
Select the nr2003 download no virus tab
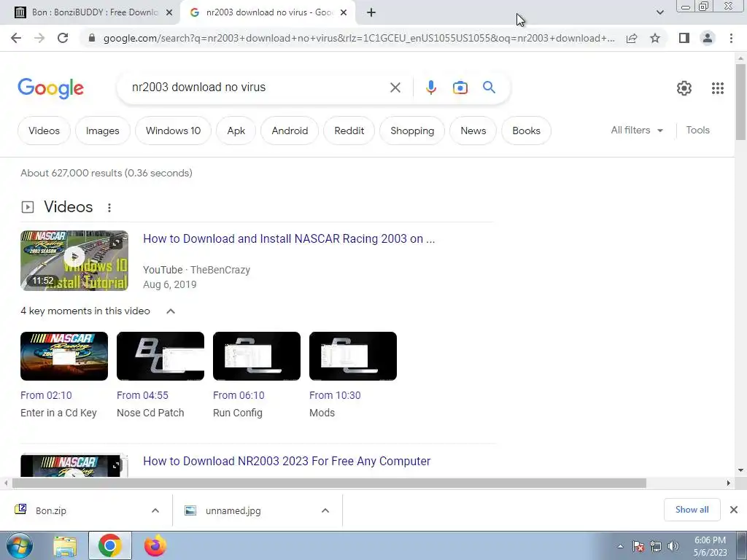tap(268, 12)
